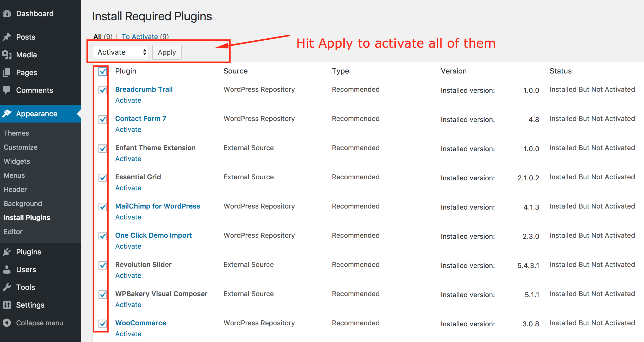Click the Comments bubble icon
Screen dimensions: 644x342
pos(7,90)
